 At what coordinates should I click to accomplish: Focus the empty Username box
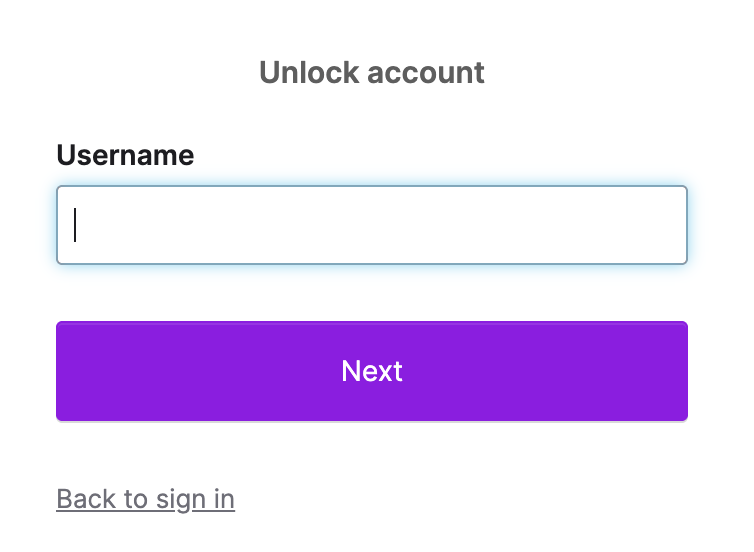pyautogui.click(x=371, y=225)
